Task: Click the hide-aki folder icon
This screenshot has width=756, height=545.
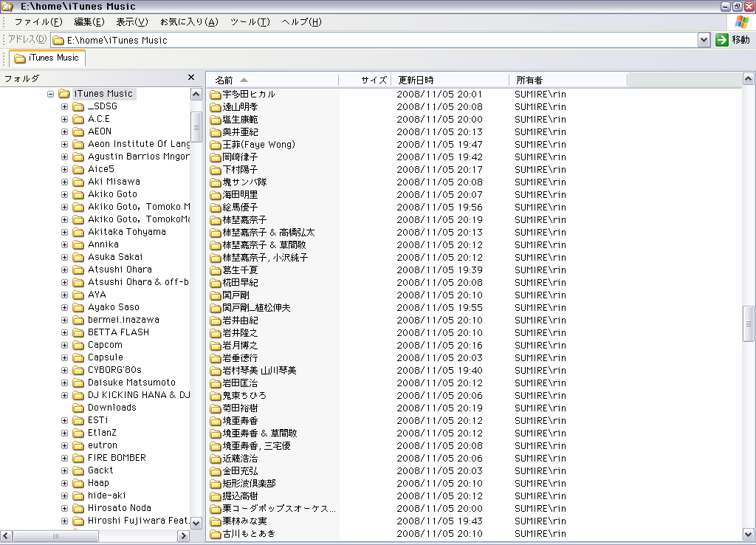Action: click(x=78, y=496)
